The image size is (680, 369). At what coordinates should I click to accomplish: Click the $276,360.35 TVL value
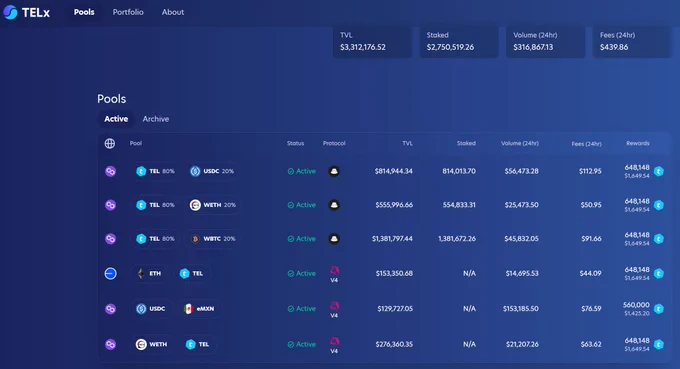pyautogui.click(x=394, y=344)
